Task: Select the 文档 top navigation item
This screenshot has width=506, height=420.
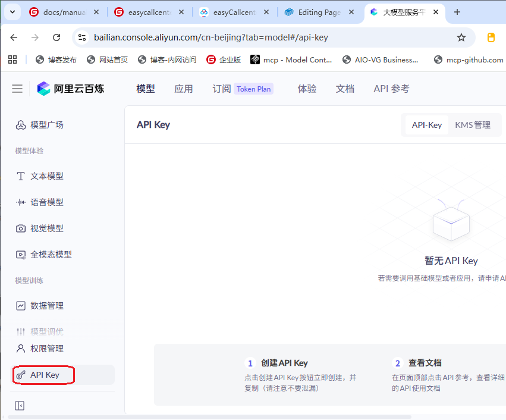Action: click(x=345, y=89)
